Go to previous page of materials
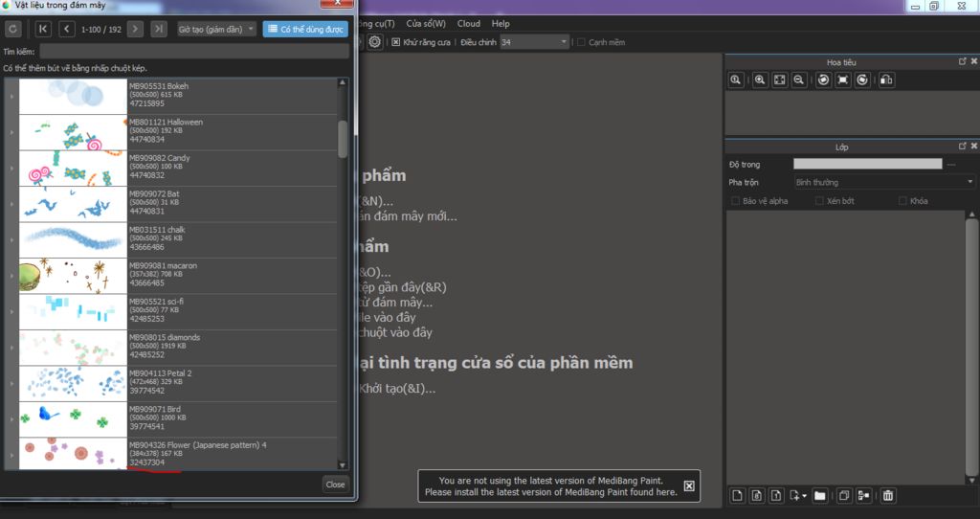980x519 pixels. 67,29
